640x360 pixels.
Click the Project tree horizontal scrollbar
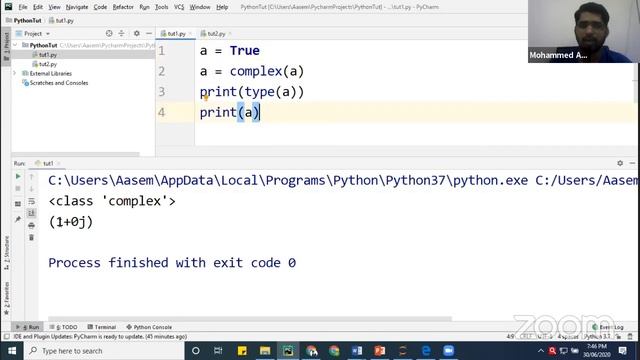coord(76,154)
